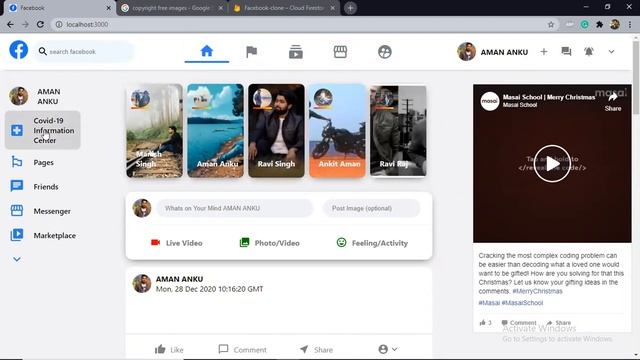Viewport: 640px width, 360px height.
Task: Click the Marketplace icon in sidebar
Action: point(17,235)
